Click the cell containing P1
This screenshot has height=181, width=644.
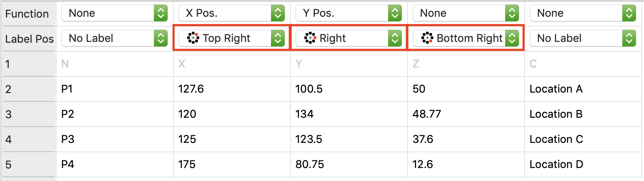[x=114, y=89]
